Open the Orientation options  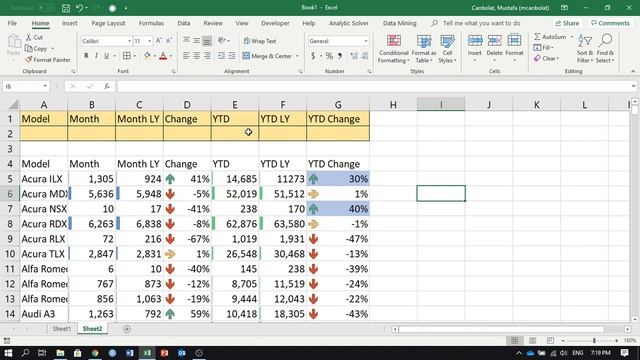click(x=223, y=40)
